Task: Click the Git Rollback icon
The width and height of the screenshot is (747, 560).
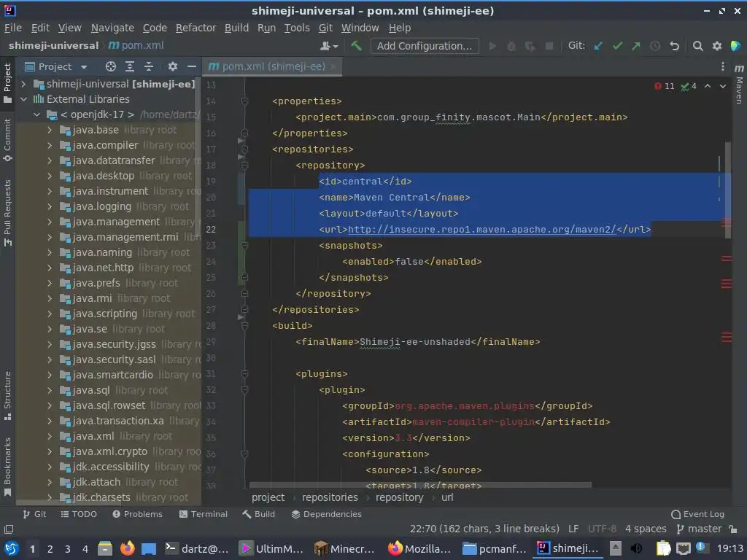Action: click(x=674, y=46)
